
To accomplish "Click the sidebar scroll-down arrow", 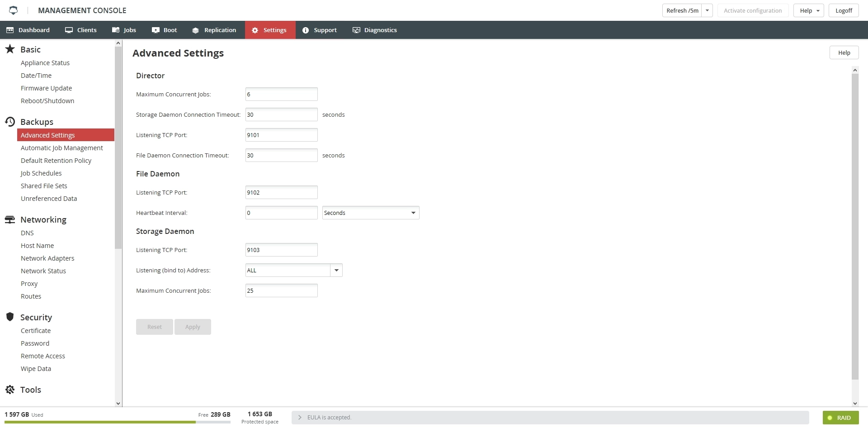I will point(118,403).
